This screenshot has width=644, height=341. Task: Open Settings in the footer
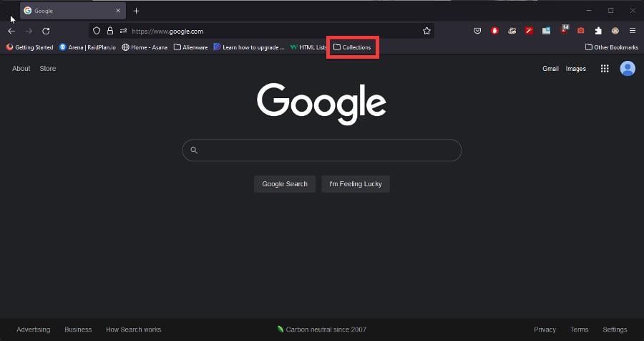point(615,330)
